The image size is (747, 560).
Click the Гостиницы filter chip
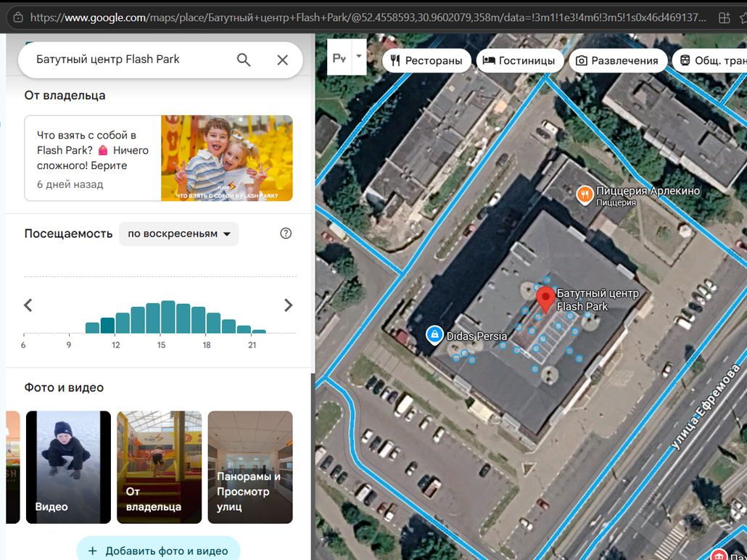pyautogui.click(x=520, y=60)
